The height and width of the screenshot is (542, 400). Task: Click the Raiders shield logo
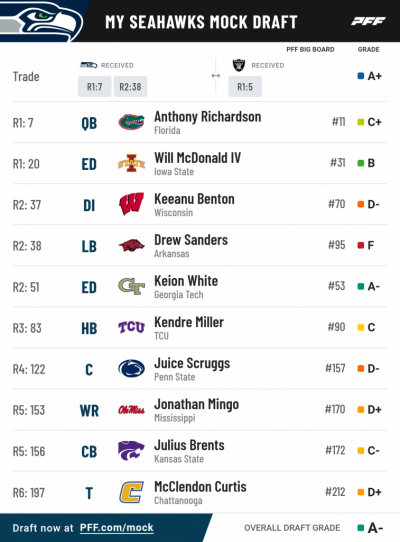click(239, 65)
